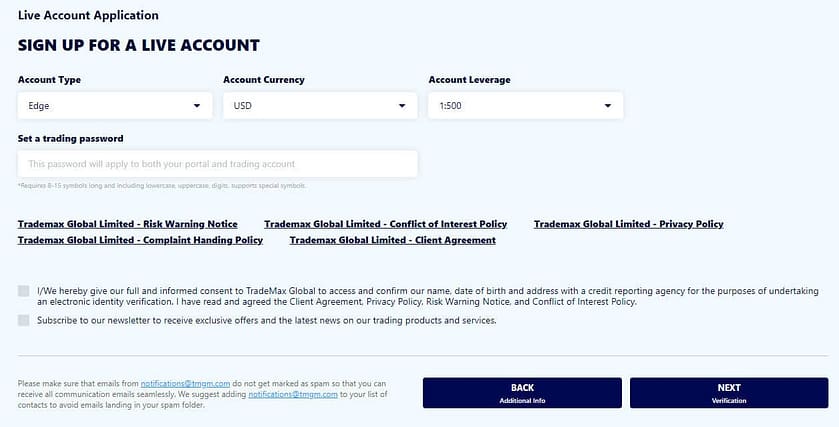Click the BACK Additional Info button
The image size is (839, 427).
(x=522, y=392)
